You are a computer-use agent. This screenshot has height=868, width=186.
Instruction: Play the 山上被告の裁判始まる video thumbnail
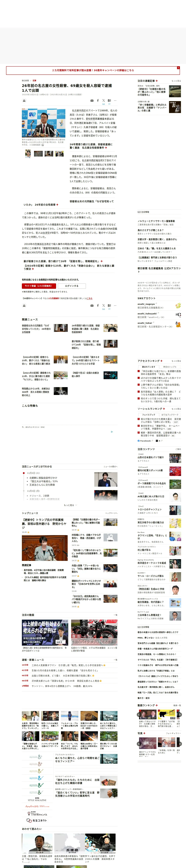(45, 632)
